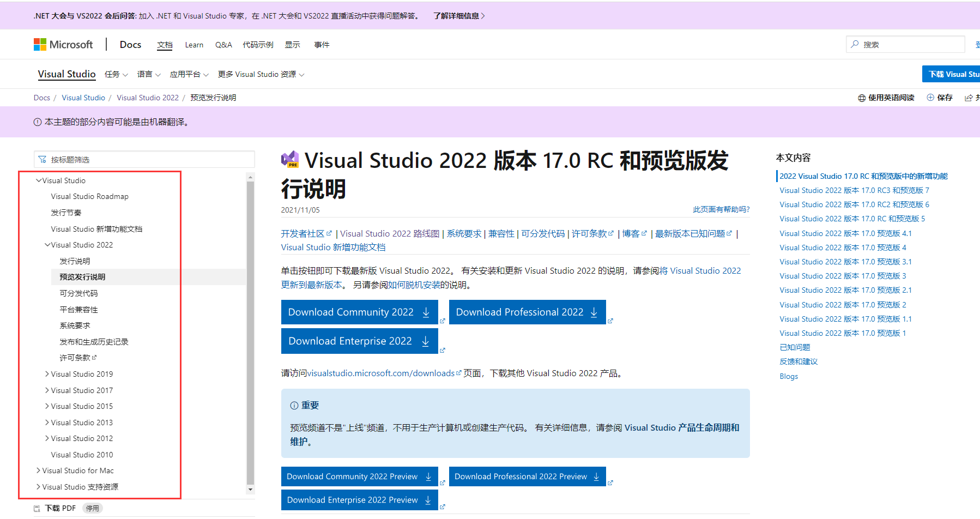The height and width of the screenshot is (519, 980).
Task: Click the Download Enterprise 2022 Preview button
Action: pos(360,500)
